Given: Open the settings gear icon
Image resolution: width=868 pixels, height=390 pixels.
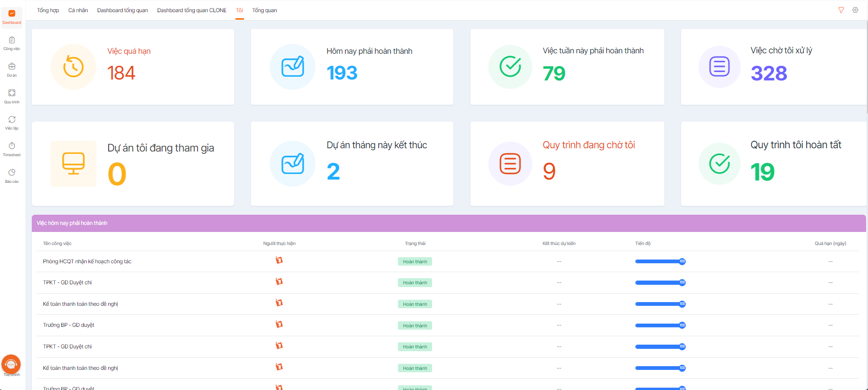Looking at the screenshot, I should point(855,10).
